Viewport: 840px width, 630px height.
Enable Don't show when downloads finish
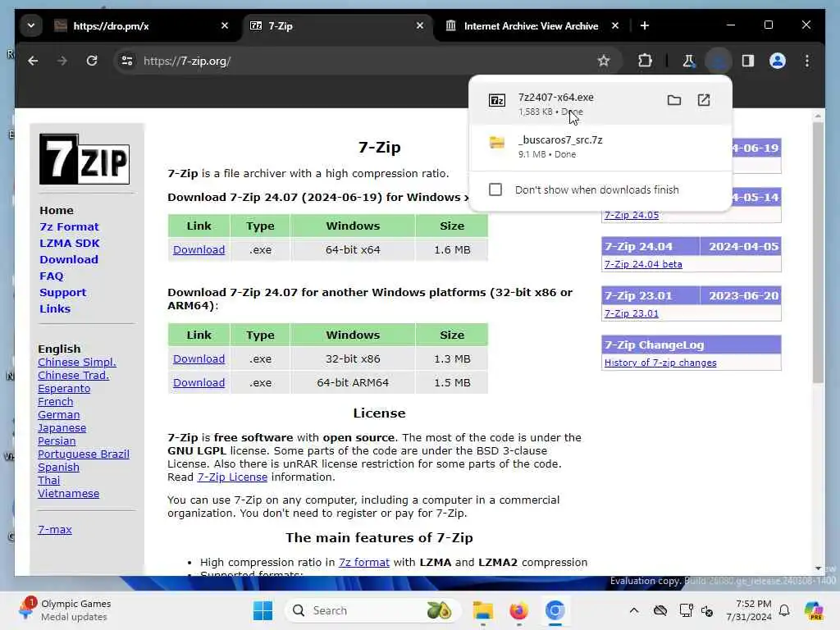click(495, 189)
